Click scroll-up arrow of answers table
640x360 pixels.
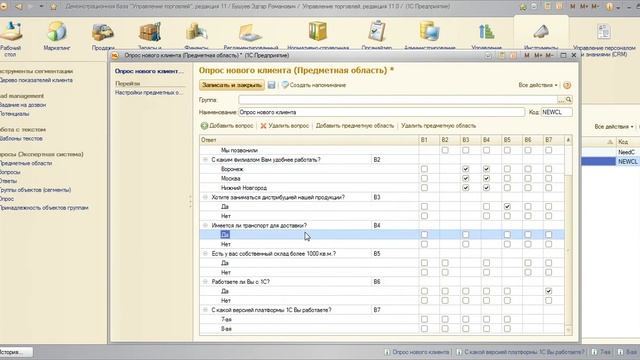tap(568, 140)
